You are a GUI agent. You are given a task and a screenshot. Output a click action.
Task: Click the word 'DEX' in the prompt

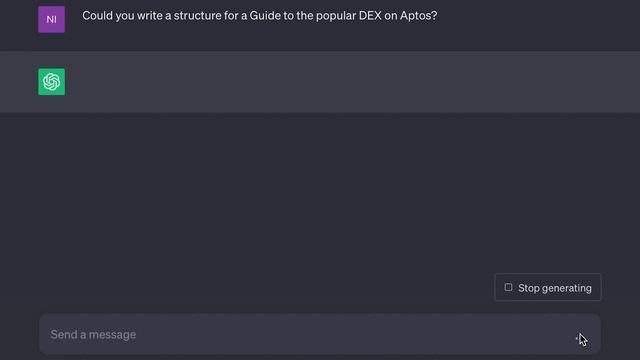[370, 16]
